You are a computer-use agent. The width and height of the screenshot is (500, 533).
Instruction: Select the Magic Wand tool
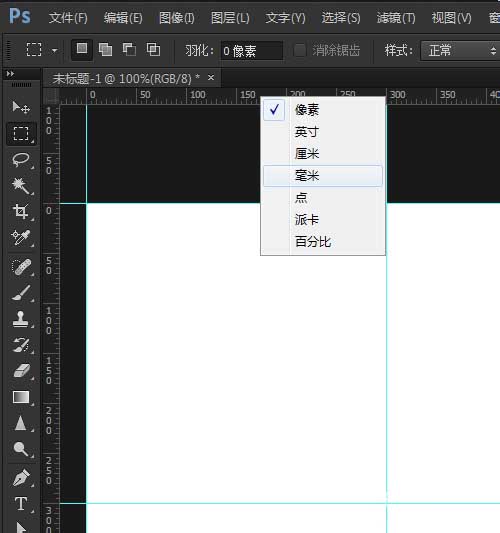21,186
